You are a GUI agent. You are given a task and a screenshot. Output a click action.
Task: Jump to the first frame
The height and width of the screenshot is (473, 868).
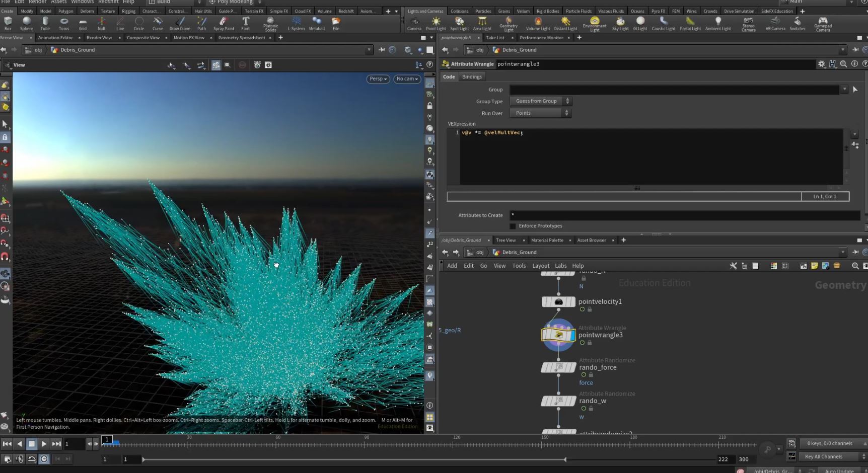click(x=7, y=444)
